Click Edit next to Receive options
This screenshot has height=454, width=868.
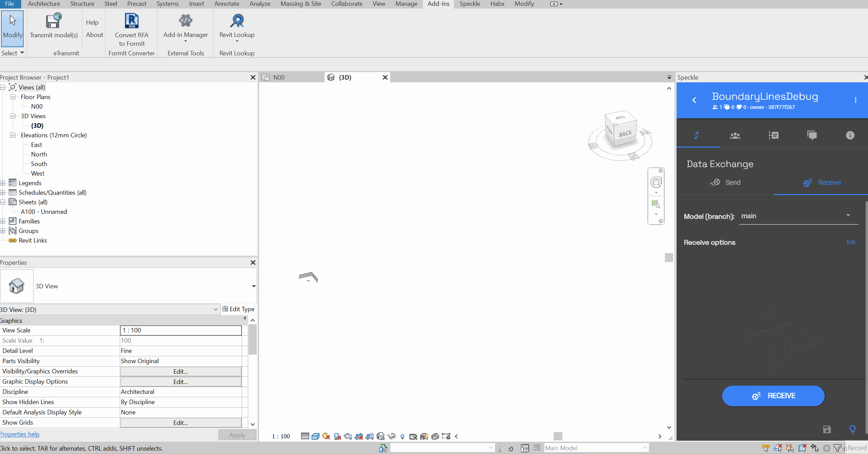tap(851, 242)
